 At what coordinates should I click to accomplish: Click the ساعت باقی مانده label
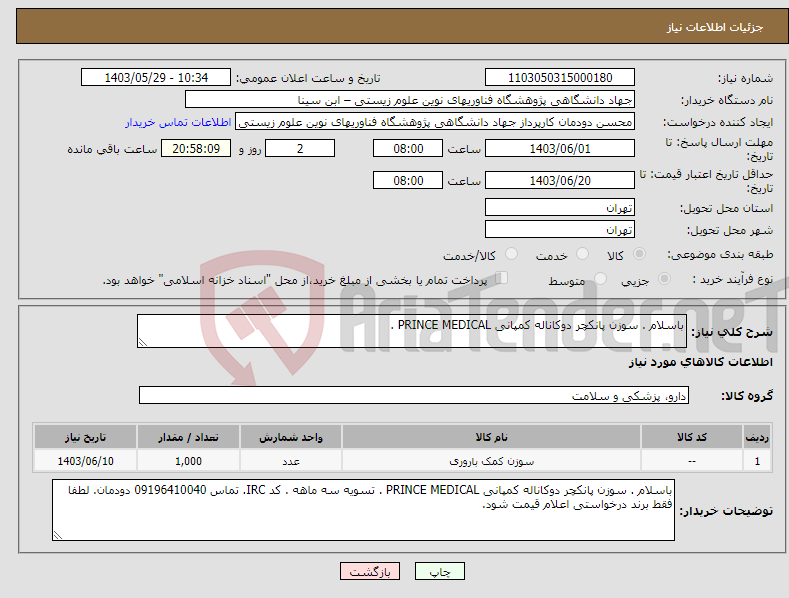tap(112, 149)
